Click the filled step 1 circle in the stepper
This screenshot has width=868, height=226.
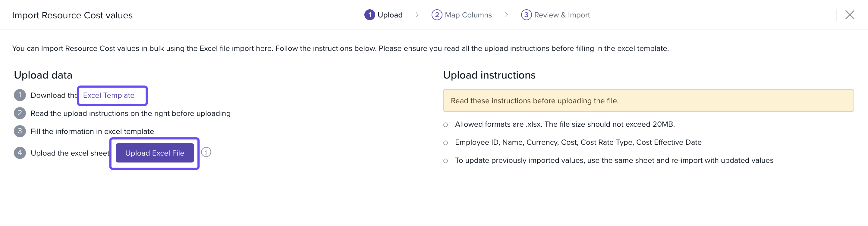point(369,15)
